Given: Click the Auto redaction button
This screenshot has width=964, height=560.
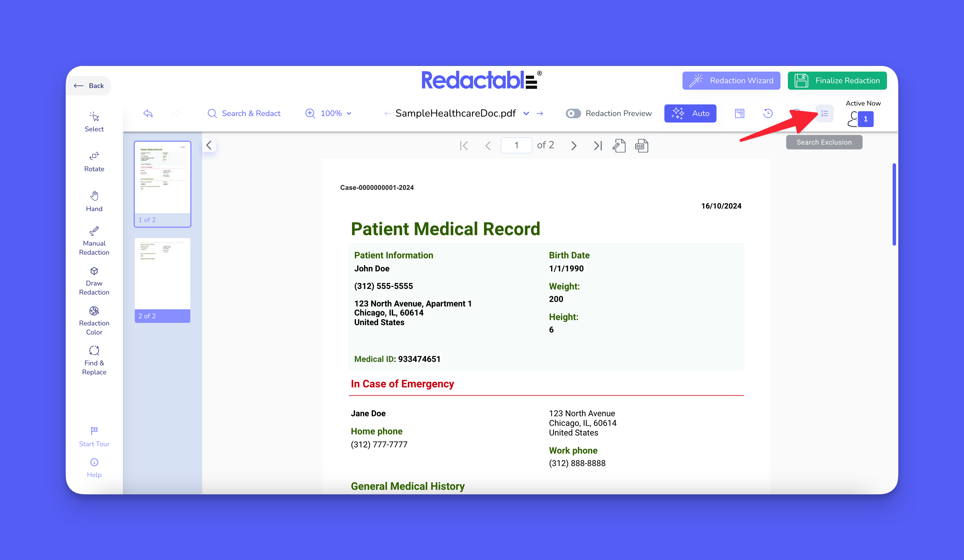Looking at the screenshot, I should tap(690, 113).
